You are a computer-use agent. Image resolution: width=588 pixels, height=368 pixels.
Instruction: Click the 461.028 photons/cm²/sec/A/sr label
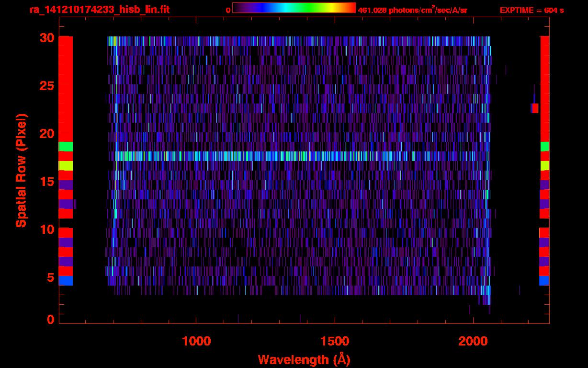tap(413, 10)
